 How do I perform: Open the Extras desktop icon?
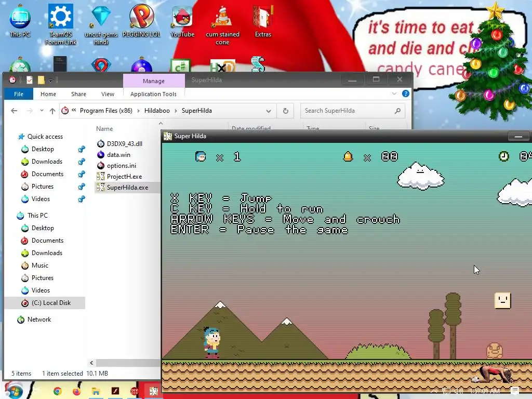pyautogui.click(x=263, y=20)
